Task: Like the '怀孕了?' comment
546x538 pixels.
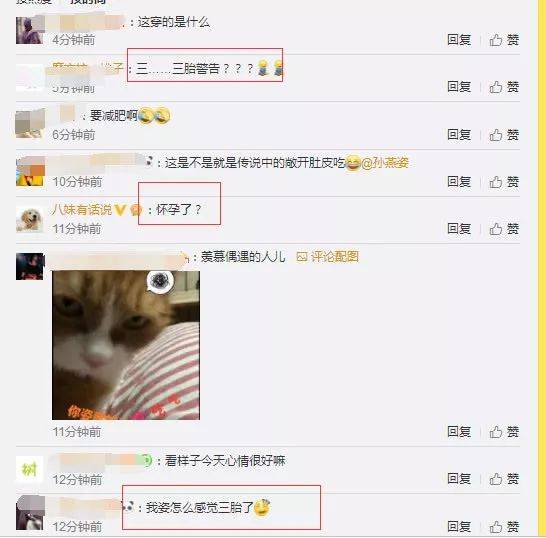Action: click(x=504, y=229)
